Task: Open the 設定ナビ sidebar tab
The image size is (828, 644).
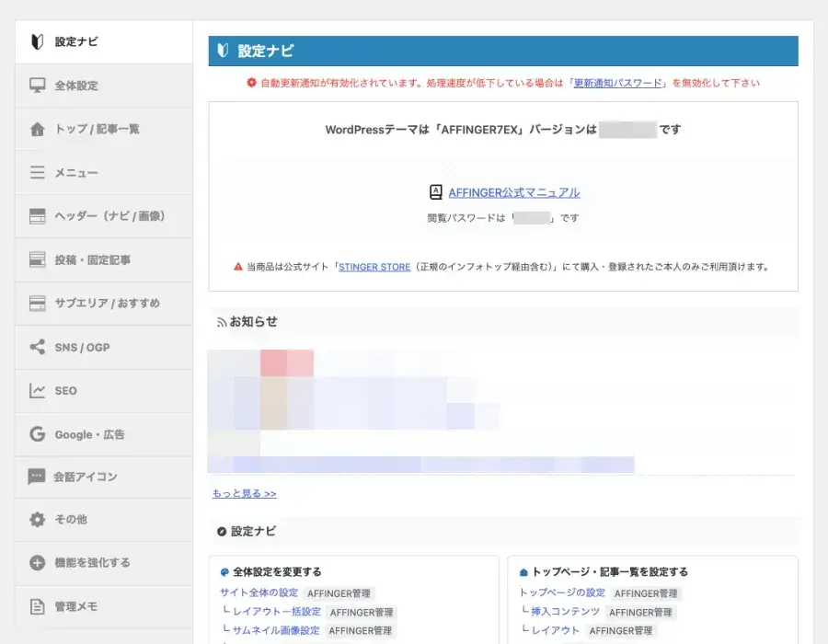Action: pyautogui.click(x=104, y=41)
